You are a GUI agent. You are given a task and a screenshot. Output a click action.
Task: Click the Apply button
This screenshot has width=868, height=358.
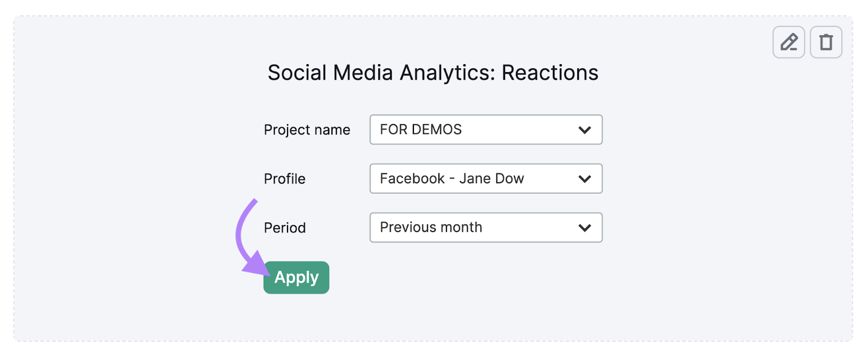point(296,277)
